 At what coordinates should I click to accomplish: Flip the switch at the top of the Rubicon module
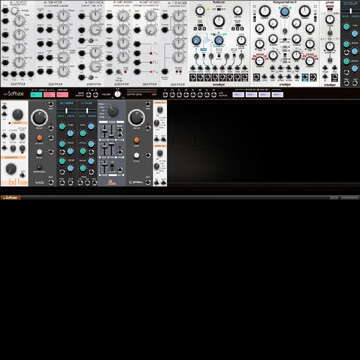point(219,9)
